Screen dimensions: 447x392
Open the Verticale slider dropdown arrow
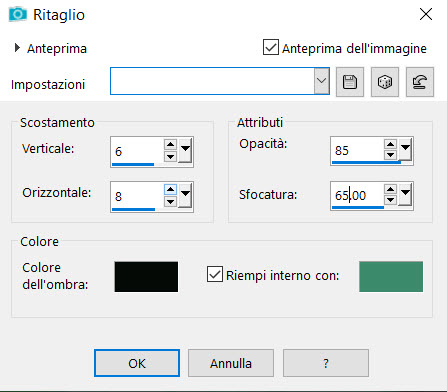point(185,150)
